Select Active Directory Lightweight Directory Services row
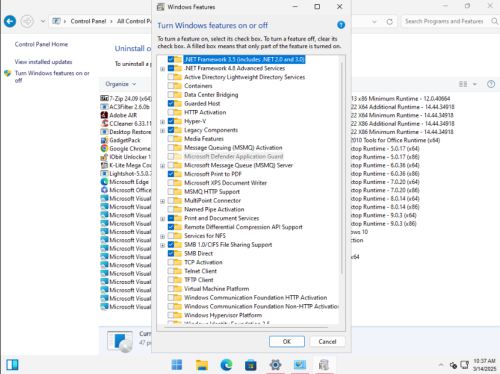500x374 pixels. (x=244, y=77)
